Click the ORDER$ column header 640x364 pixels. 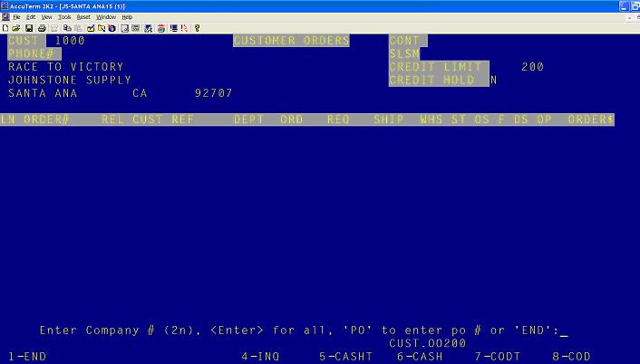591,120
